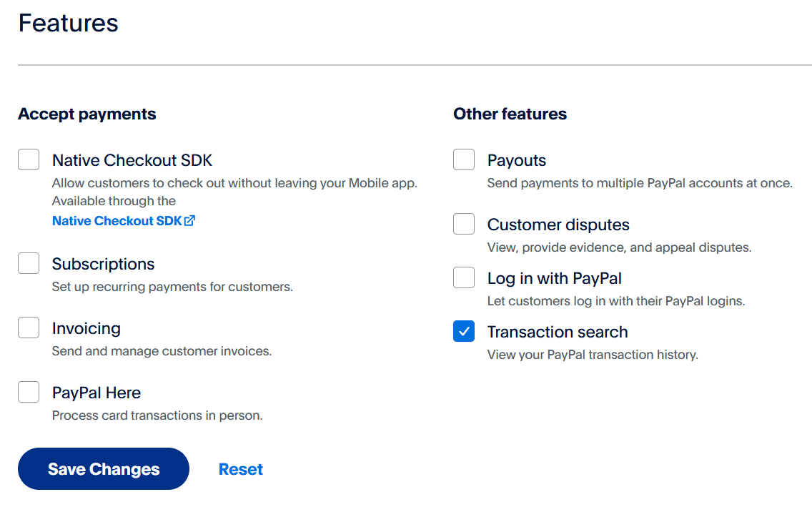
Task: Turn on the Payouts checkbox
Action: coord(464,159)
